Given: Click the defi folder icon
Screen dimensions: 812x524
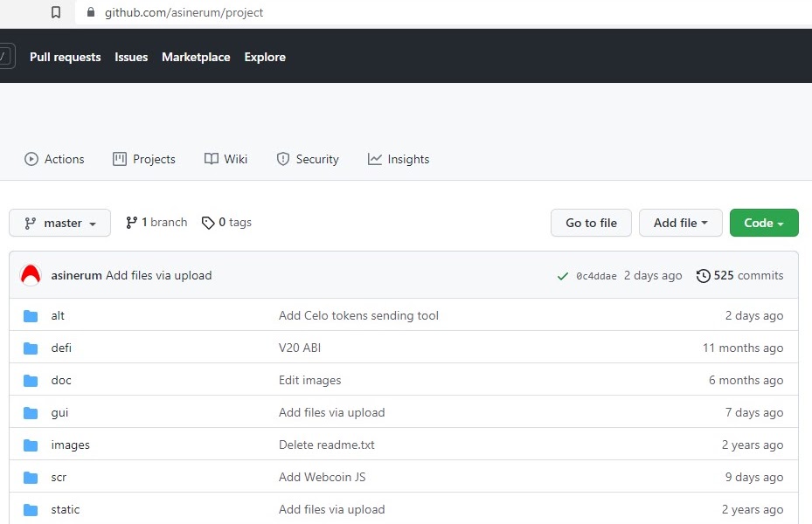Looking at the screenshot, I should click(x=31, y=348).
